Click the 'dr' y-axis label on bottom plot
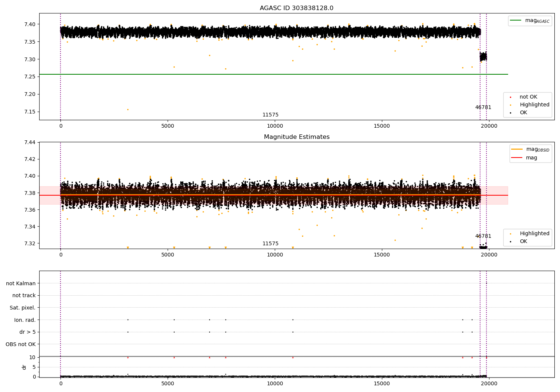The width and height of the screenshot is (560, 392). click(x=24, y=367)
